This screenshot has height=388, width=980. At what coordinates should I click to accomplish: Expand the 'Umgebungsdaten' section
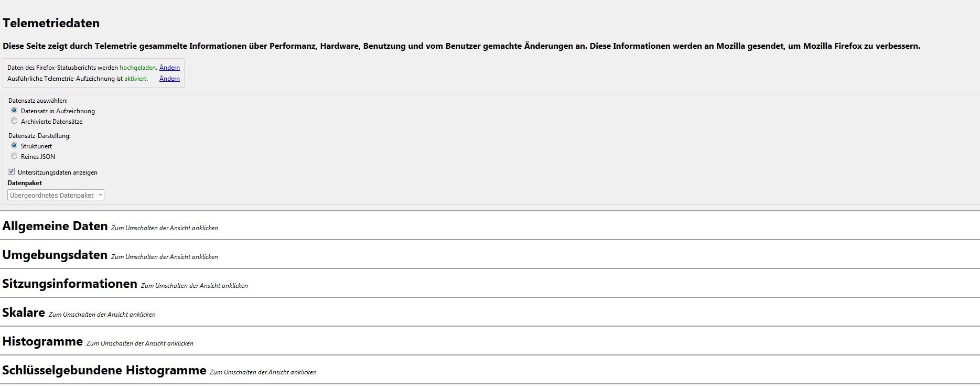click(55, 255)
